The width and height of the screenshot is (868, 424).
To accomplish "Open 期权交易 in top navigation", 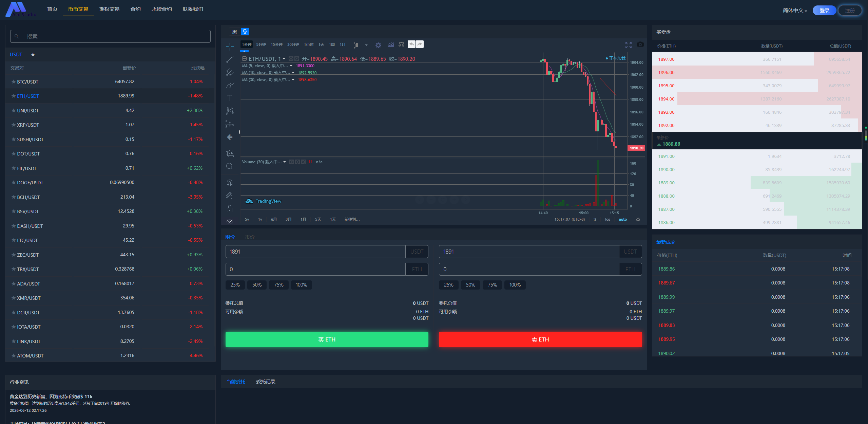I will [109, 9].
